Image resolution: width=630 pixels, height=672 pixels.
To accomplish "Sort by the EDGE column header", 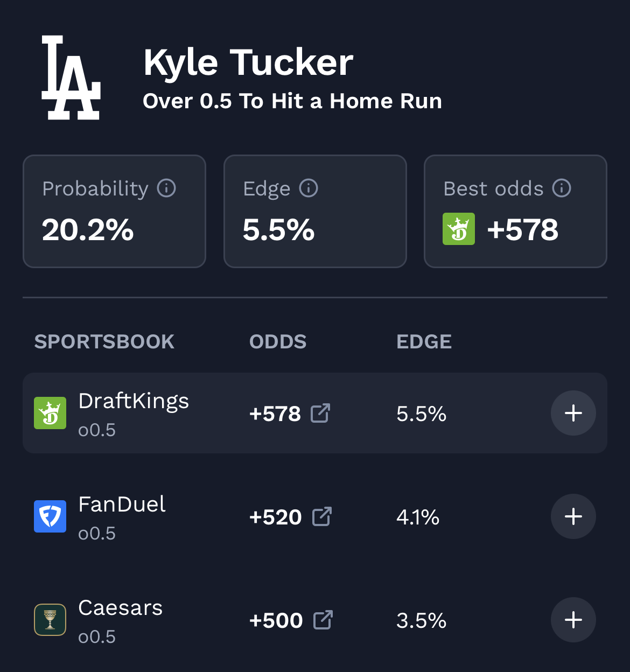I will tap(424, 342).
